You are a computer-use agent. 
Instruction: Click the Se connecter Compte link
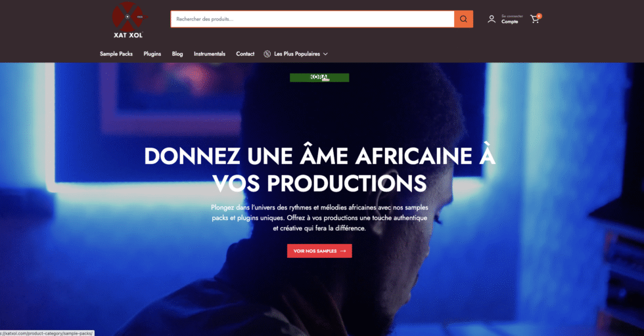click(512, 19)
